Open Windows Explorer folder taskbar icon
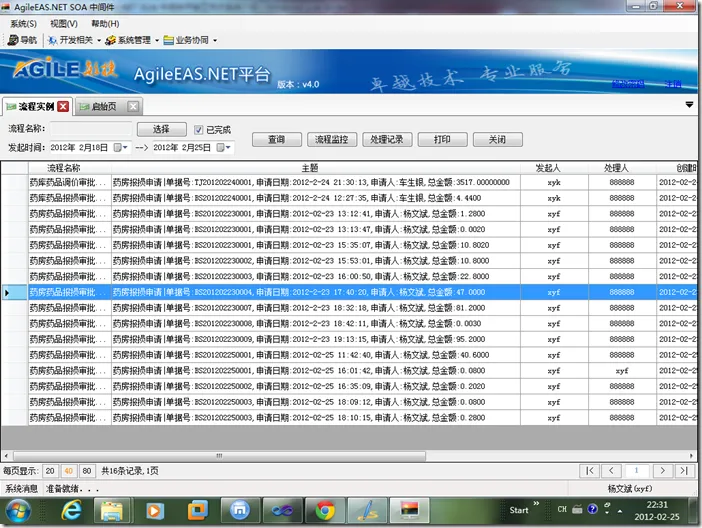 (112, 510)
